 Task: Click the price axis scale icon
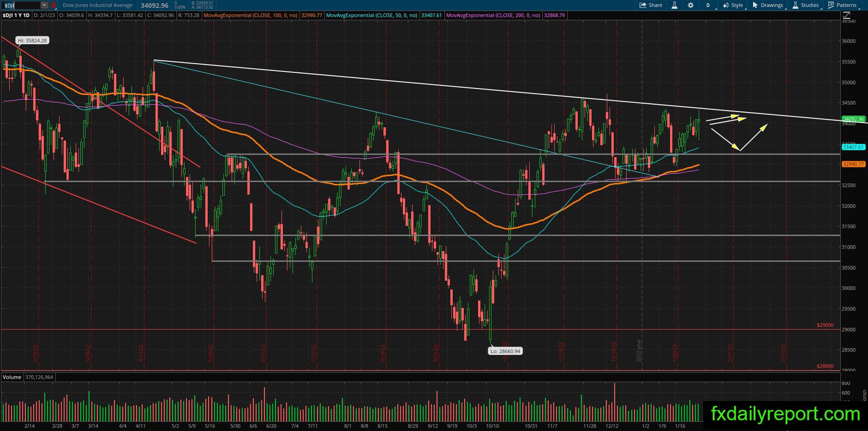coord(846,15)
